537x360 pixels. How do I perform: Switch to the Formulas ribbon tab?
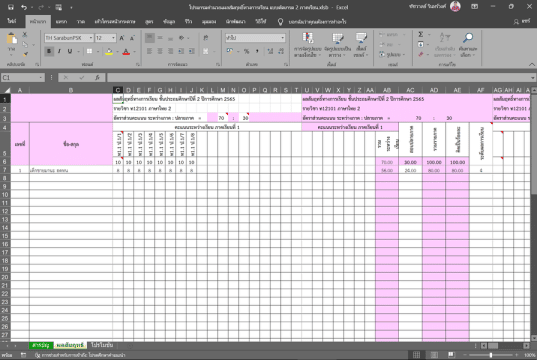click(149, 22)
